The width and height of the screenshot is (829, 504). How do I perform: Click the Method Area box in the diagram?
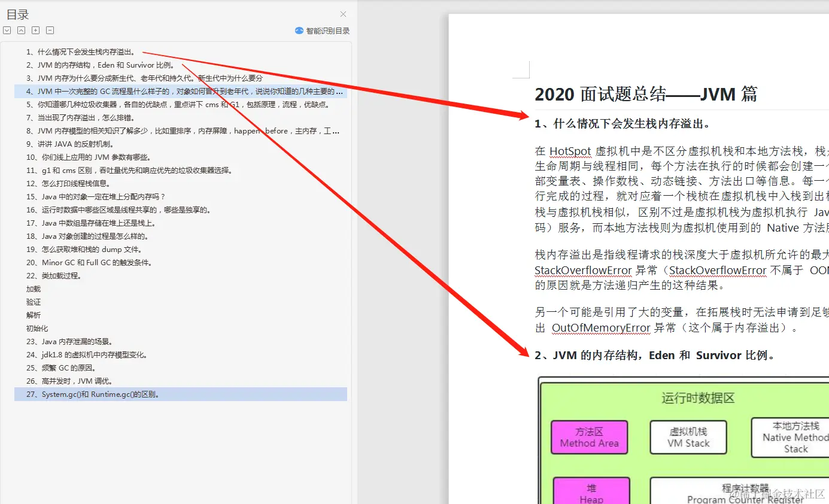point(588,438)
